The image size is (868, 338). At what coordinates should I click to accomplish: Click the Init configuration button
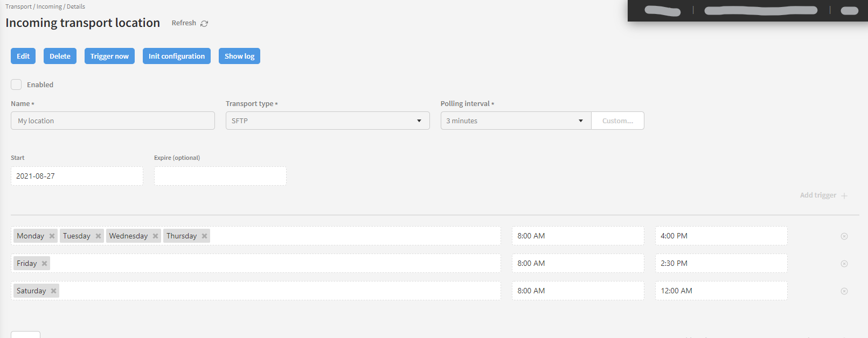coord(177,56)
